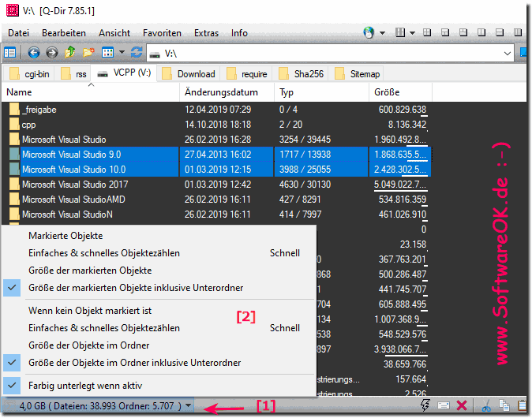Click the drive icon in the address bar
The height and width of the screenshot is (418, 532).
coord(155,54)
